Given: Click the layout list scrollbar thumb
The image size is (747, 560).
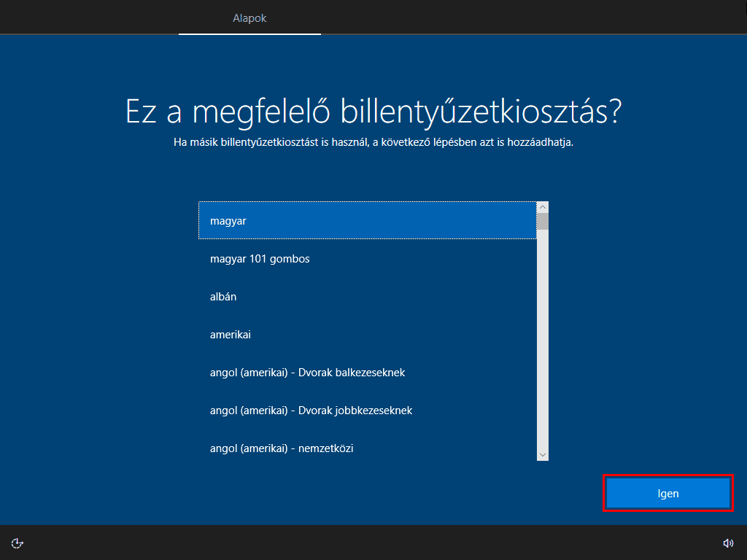Looking at the screenshot, I should [542, 221].
